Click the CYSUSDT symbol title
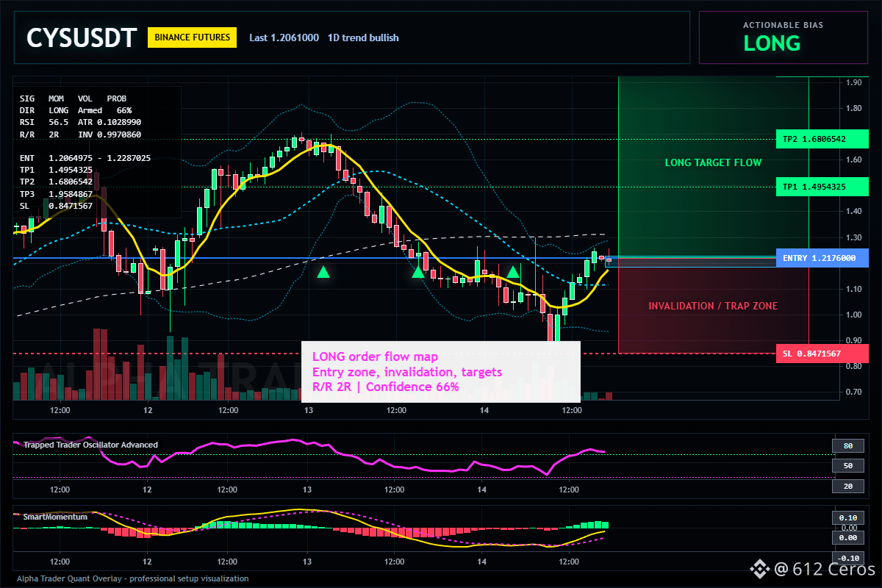The image size is (882, 588). point(82,37)
